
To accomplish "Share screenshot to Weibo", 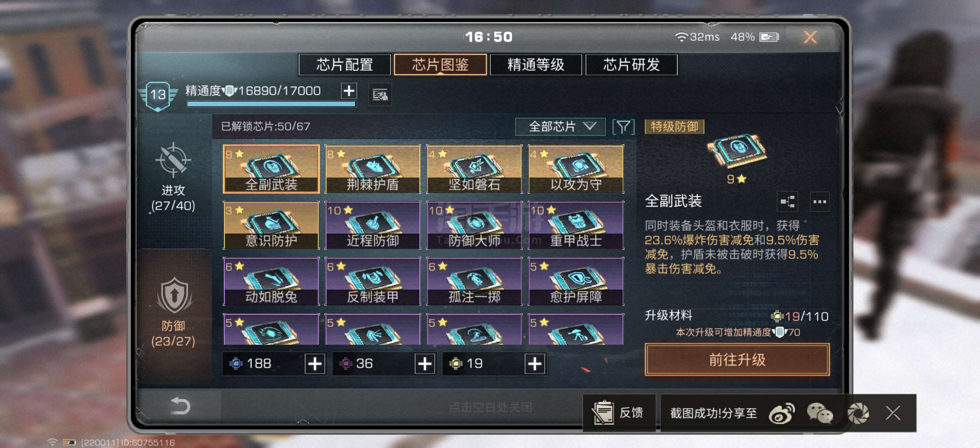I will 782,413.
